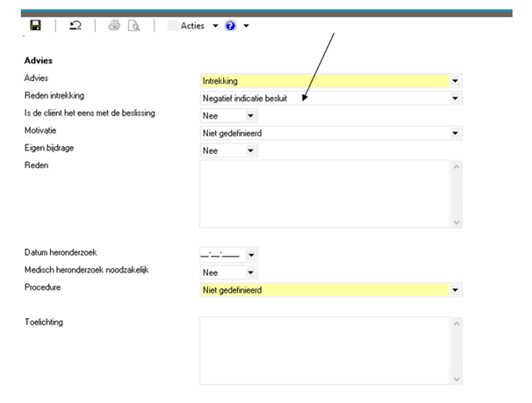Open the Acties menu
This screenshot has width=532, height=403.
coord(193,26)
